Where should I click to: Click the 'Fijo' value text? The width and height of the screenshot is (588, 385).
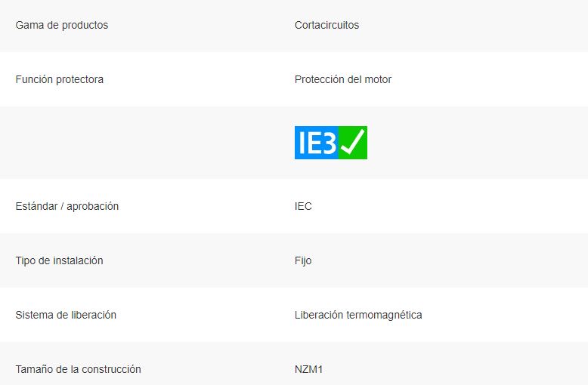303,260
